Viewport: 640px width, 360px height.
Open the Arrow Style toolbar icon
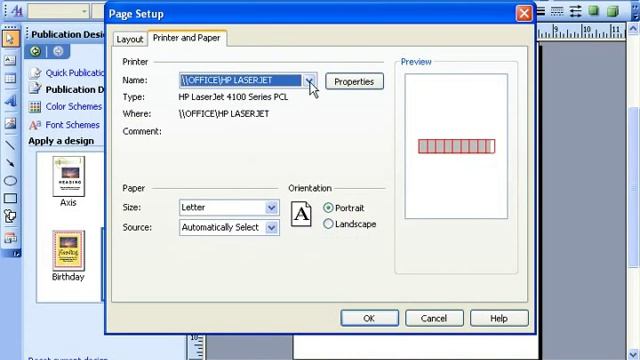575,11
